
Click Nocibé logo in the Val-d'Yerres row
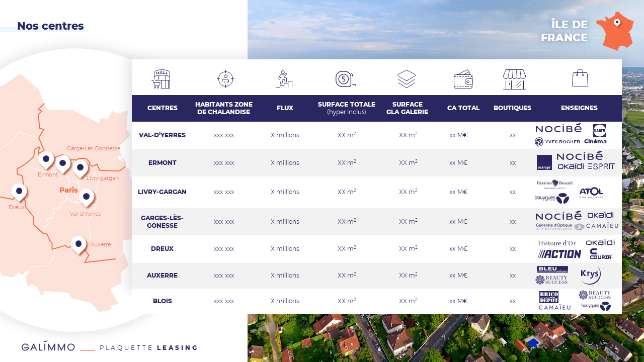558,129
